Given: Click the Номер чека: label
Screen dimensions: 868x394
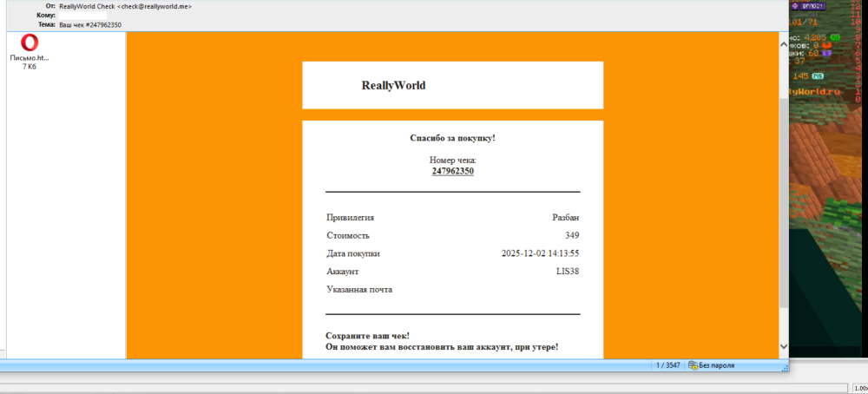Looking at the screenshot, I should [452, 161].
